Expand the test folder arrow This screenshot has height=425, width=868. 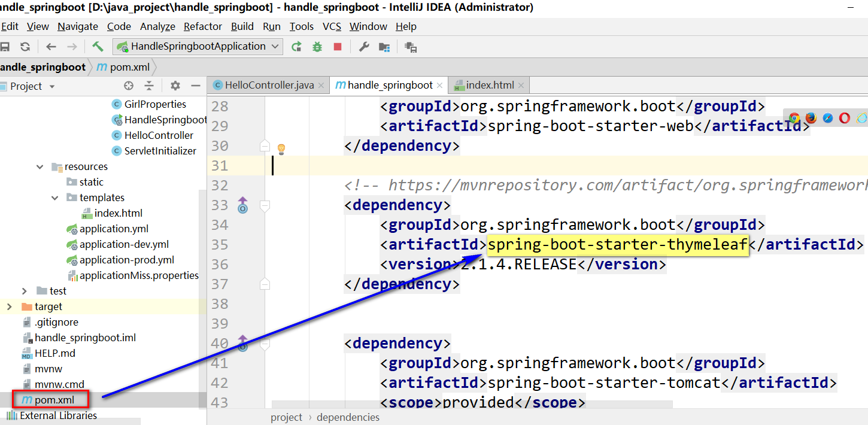click(25, 291)
